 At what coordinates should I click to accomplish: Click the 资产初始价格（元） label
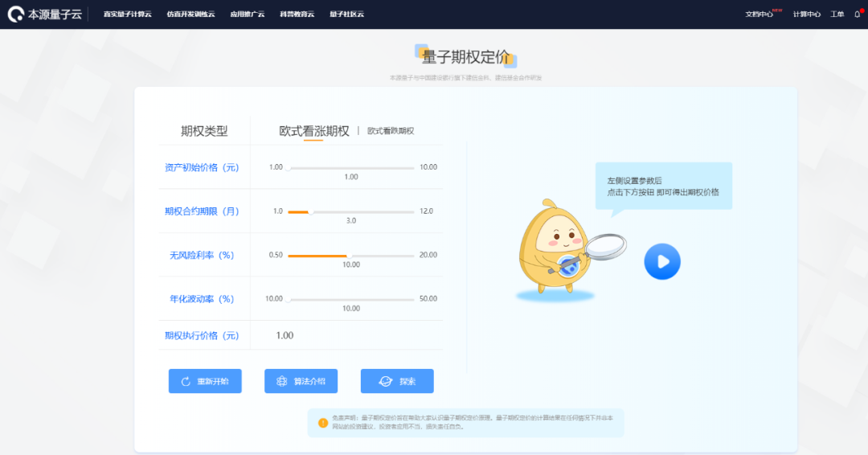tap(202, 167)
